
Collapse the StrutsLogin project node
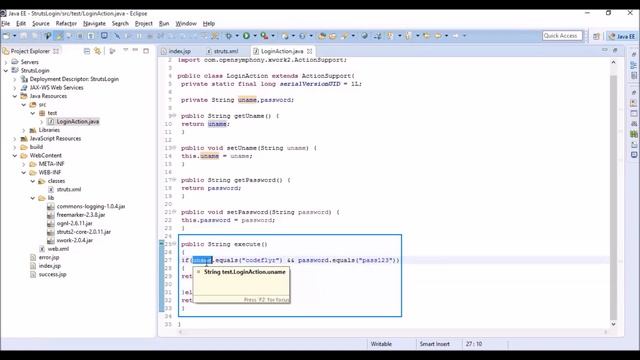pos(6,71)
